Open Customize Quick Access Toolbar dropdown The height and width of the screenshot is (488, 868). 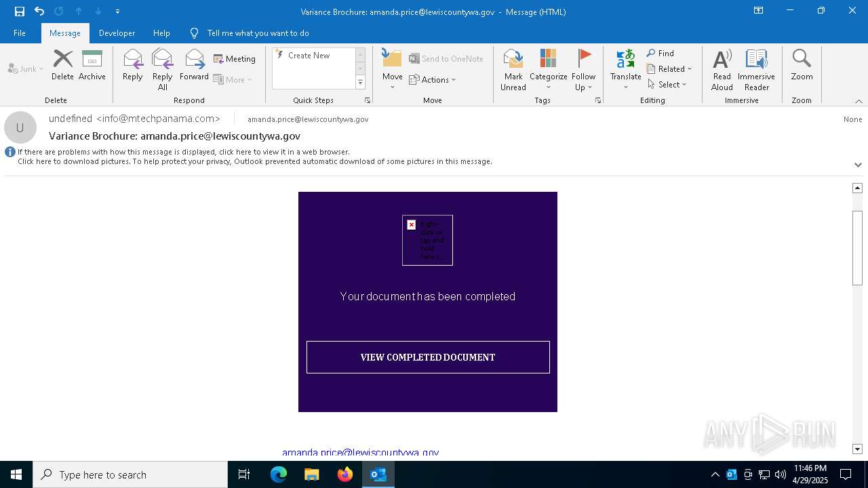click(x=118, y=12)
